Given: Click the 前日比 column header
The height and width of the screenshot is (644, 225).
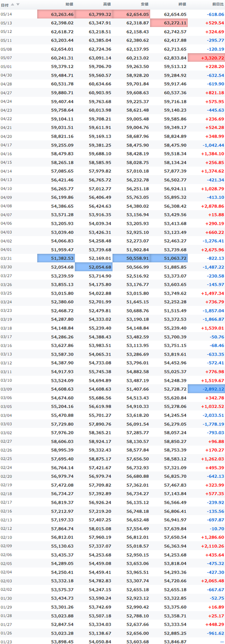Looking at the screenshot, I should coord(217,5).
